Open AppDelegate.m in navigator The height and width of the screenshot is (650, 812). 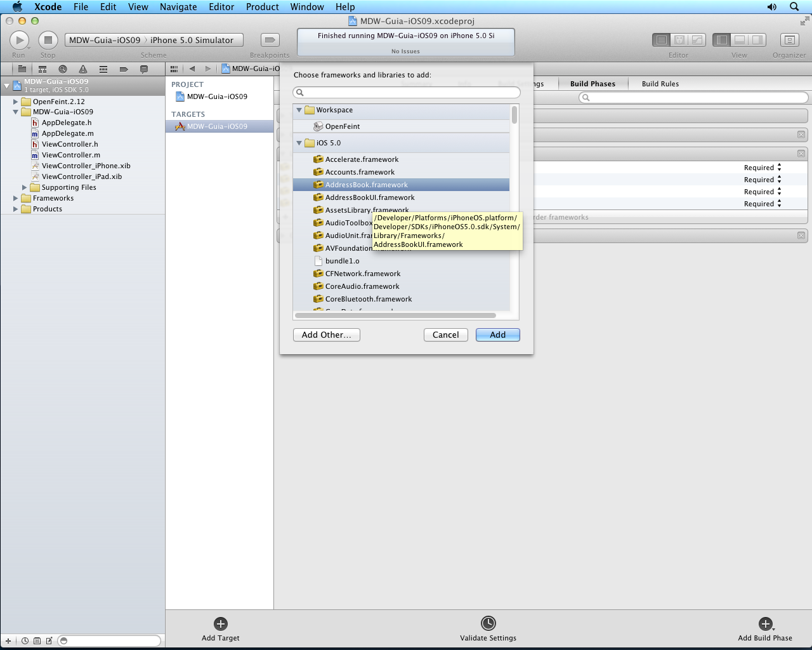tap(67, 133)
